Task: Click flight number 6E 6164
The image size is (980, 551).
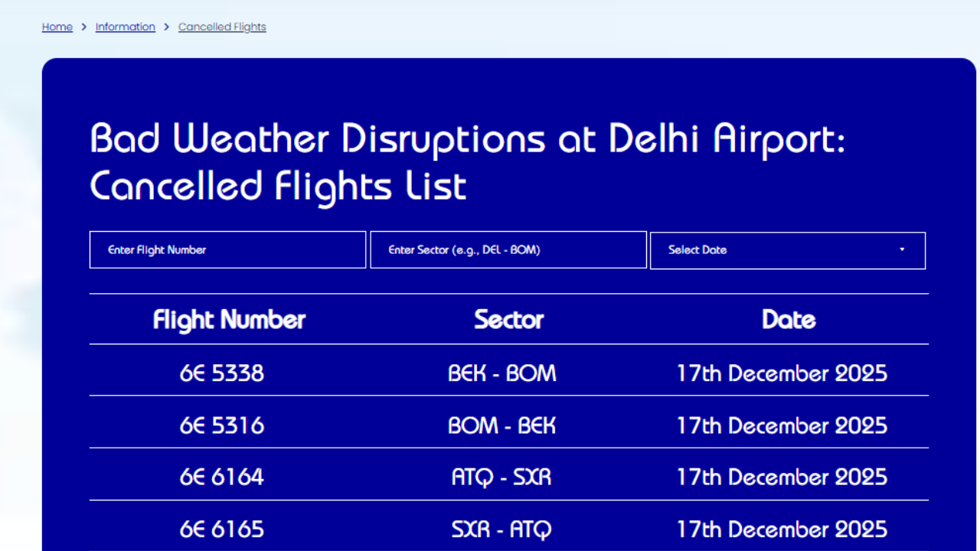Action: click(x=222, y=478)
